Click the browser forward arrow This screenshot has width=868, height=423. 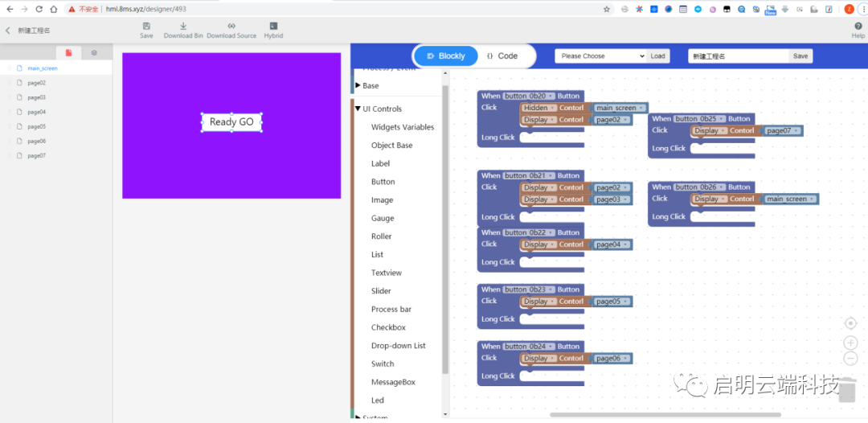(x=24, y=9)
